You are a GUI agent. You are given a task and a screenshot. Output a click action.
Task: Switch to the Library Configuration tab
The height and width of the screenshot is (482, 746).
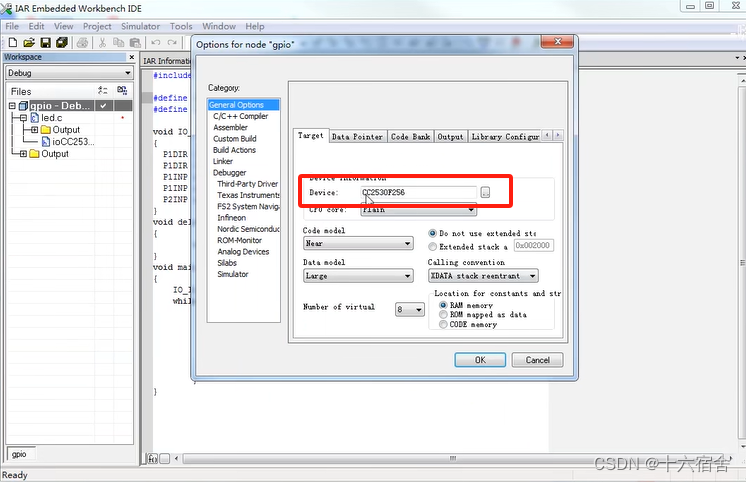505,137
